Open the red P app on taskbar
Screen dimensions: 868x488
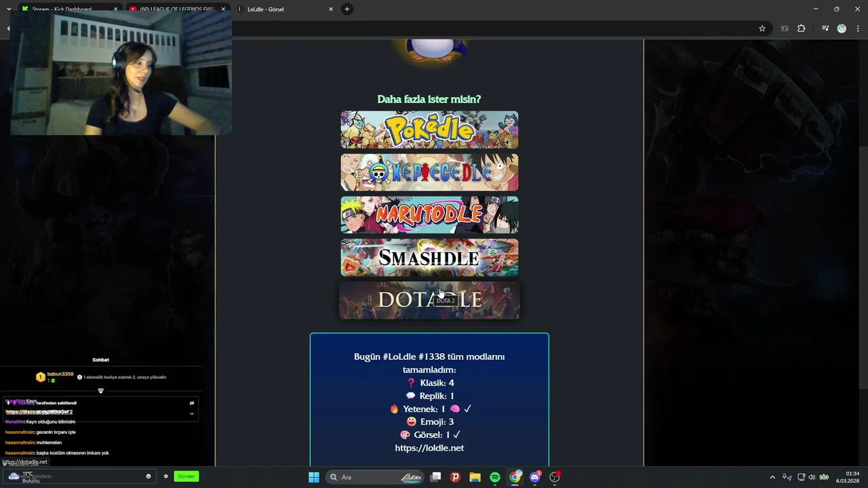point(455,477)
